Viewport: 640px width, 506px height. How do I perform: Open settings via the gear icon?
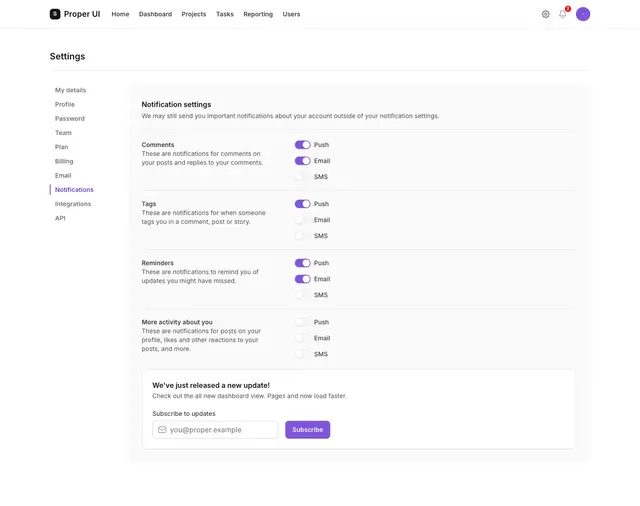coord(545,14)
